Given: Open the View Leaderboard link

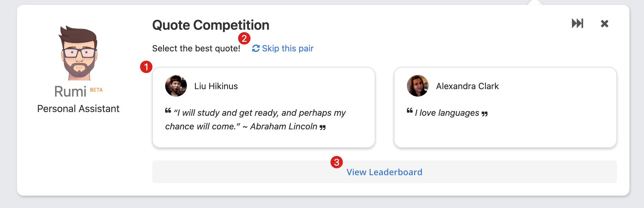Looking at the screenshot, I should pyautogui.click(x=384, y=172).
